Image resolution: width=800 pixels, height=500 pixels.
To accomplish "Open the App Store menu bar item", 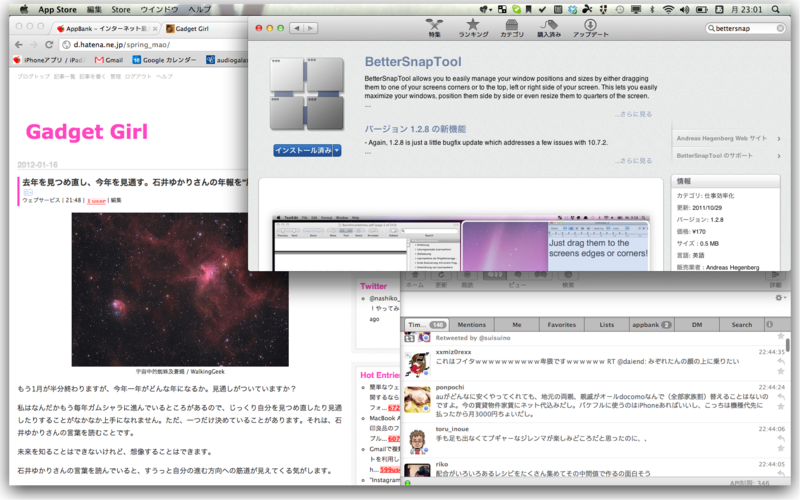I will 57,9.
